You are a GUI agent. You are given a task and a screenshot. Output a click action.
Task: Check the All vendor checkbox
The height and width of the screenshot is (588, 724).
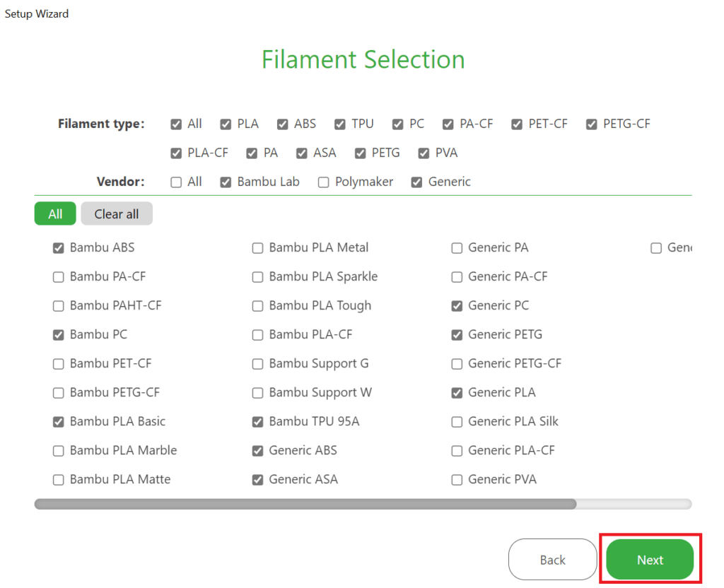click(x=176, y=182)
